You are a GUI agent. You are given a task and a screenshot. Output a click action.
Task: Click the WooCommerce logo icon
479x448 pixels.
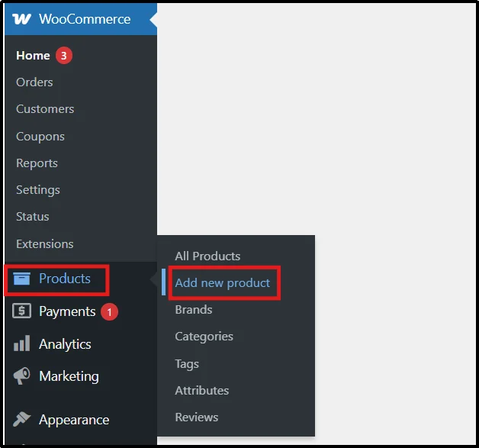[x=21, y=19]
